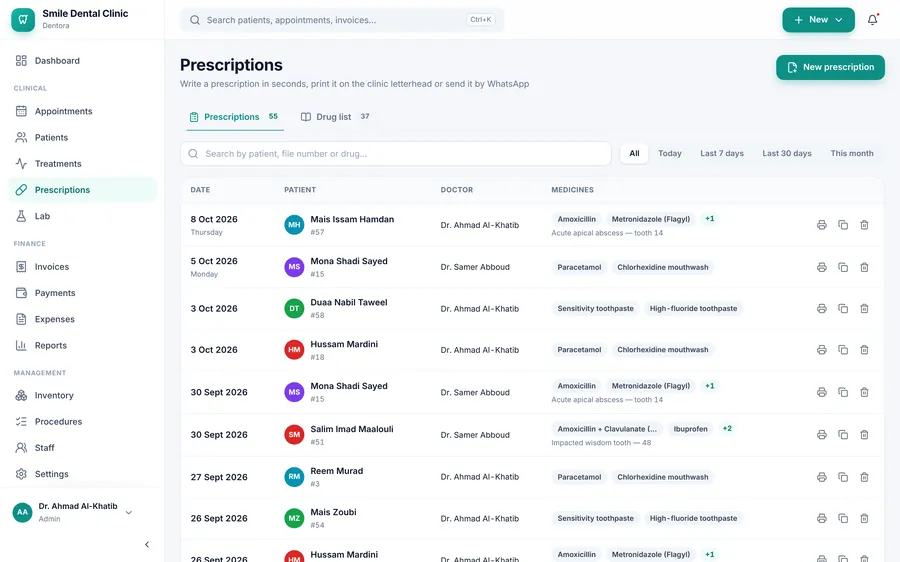
Task: Duplicate the Mais Zoubi prescription
Action: [843, 518]
